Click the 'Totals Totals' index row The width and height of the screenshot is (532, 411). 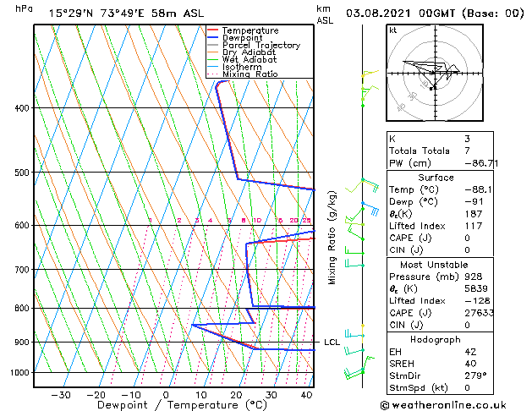[440, 151]
